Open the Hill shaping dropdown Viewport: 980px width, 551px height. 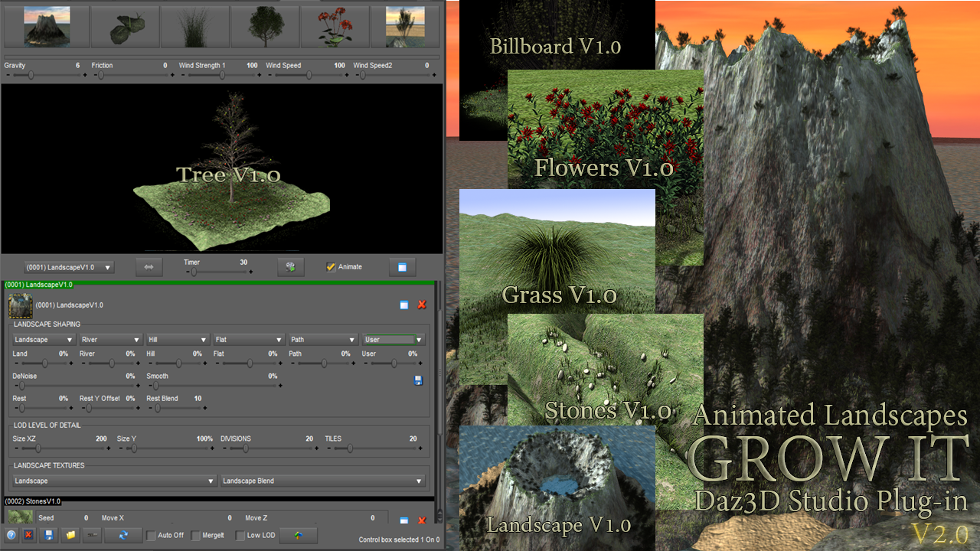(178, 339)
